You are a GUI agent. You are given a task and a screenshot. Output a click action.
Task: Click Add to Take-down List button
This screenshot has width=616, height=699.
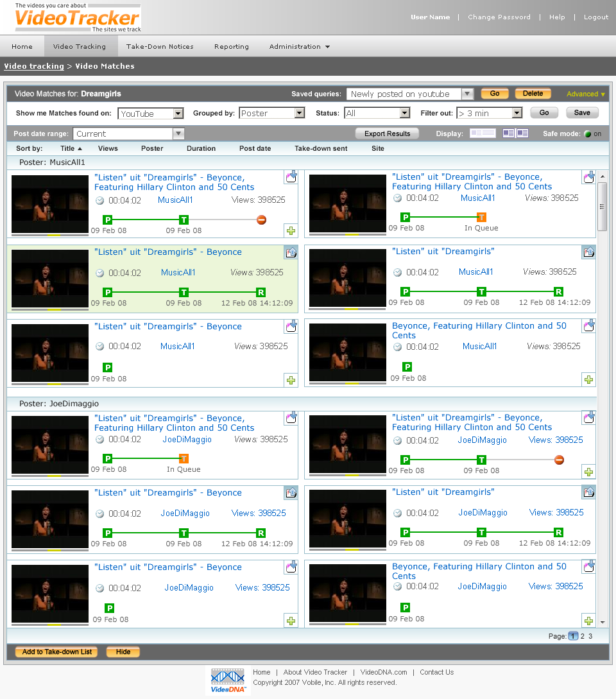click(x=57, y=652)
